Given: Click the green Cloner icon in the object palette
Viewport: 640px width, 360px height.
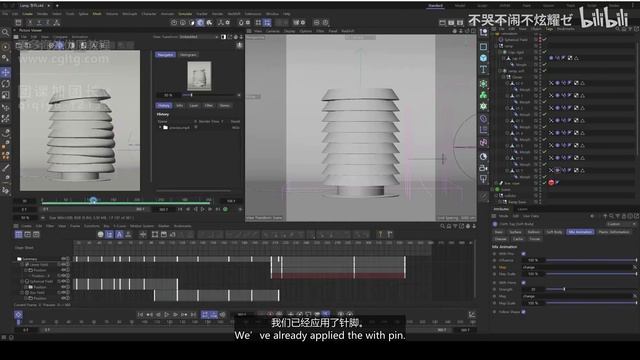Looking at the screenshot, I should [x=483, y=95].
